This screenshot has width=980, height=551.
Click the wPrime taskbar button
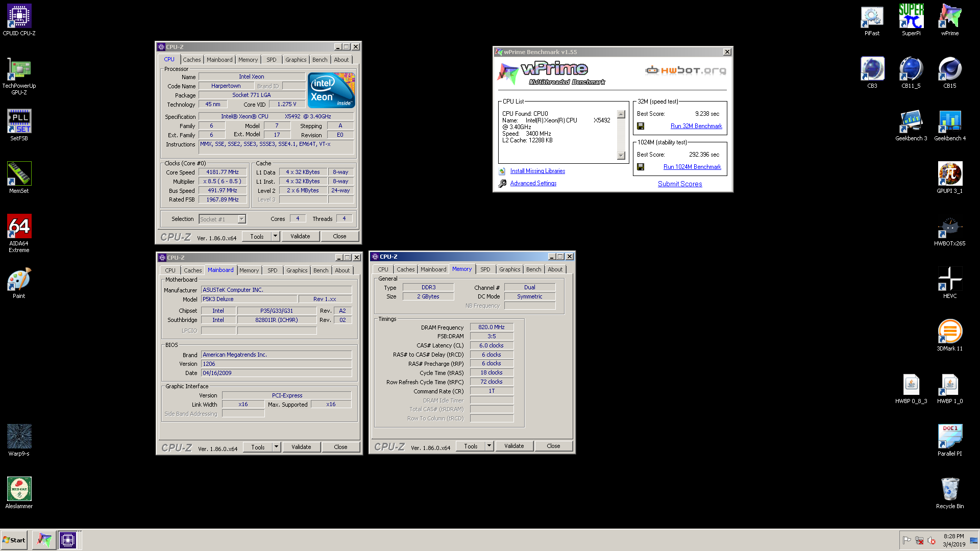44,540
